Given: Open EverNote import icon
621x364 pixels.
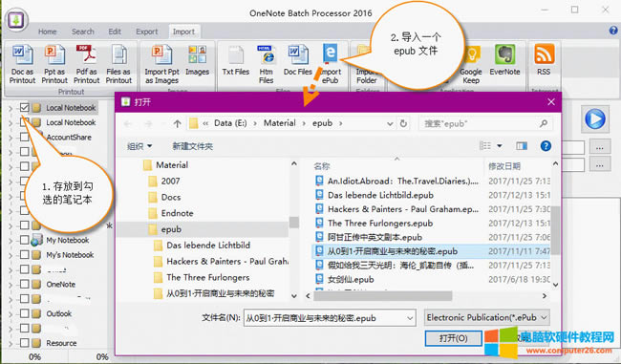Looking at the screenshot, I should (x=504, y=54).
